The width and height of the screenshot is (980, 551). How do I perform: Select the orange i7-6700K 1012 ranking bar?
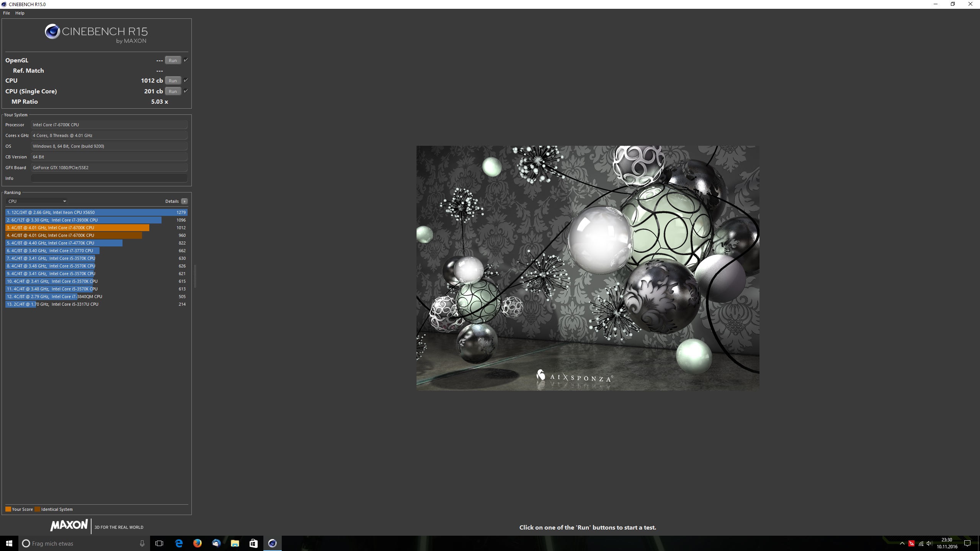(x=77, y=228)
